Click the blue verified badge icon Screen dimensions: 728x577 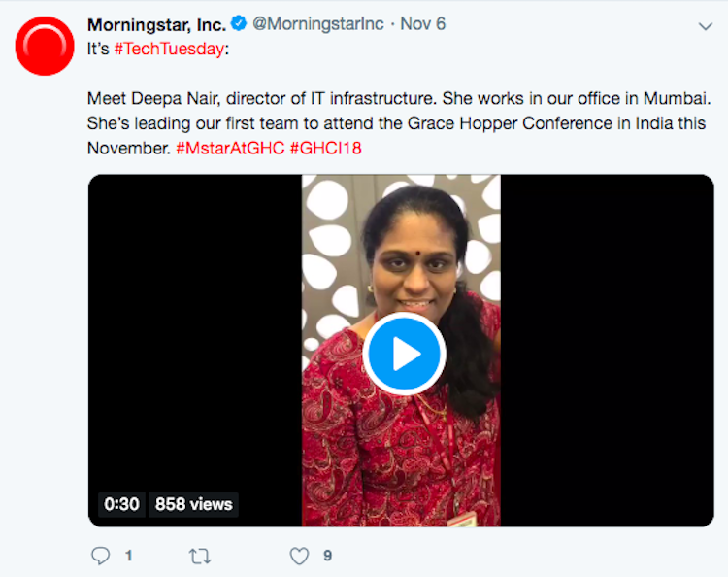click(x=238, y=24)
